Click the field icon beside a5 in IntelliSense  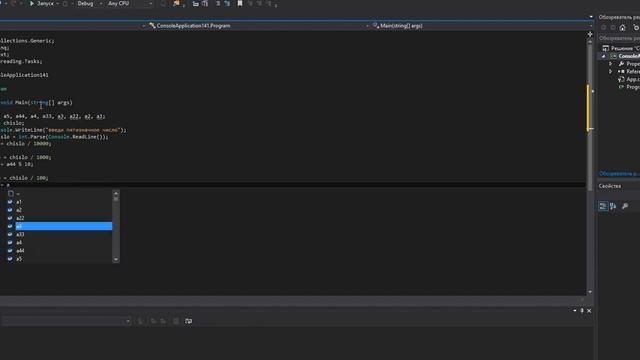(x=10, y=259)
